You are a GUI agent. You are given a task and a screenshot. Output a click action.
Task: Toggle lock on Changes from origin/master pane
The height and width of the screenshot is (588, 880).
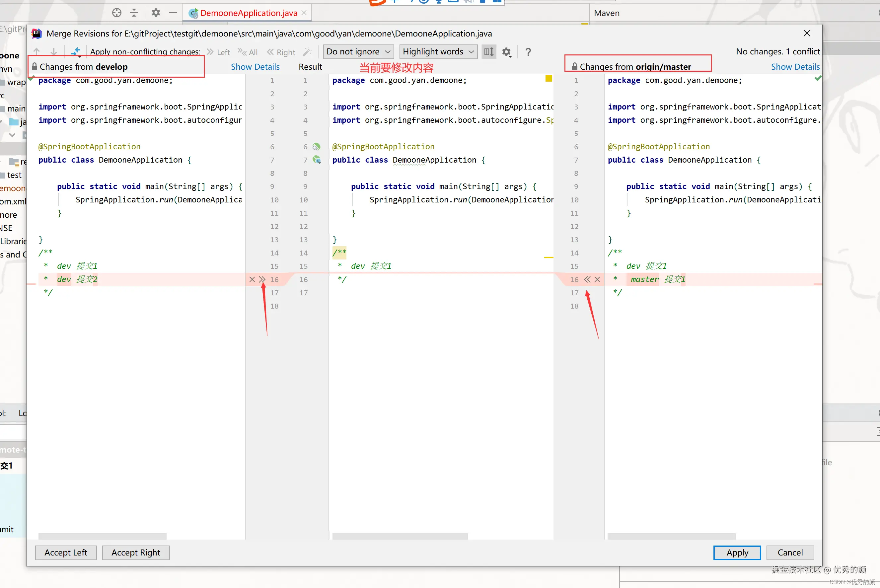(x=574, y=66)
